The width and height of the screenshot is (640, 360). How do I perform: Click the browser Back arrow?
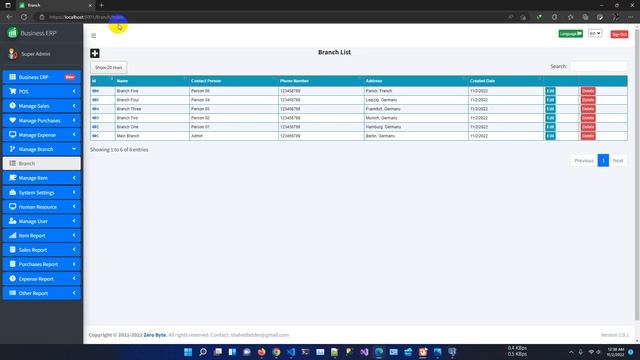click(x=9, y=17)
